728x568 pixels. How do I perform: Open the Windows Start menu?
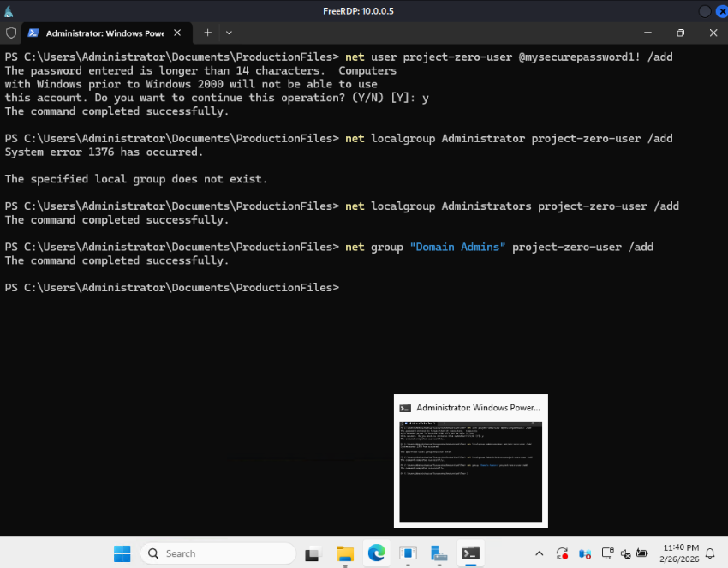tap(122, 553)
